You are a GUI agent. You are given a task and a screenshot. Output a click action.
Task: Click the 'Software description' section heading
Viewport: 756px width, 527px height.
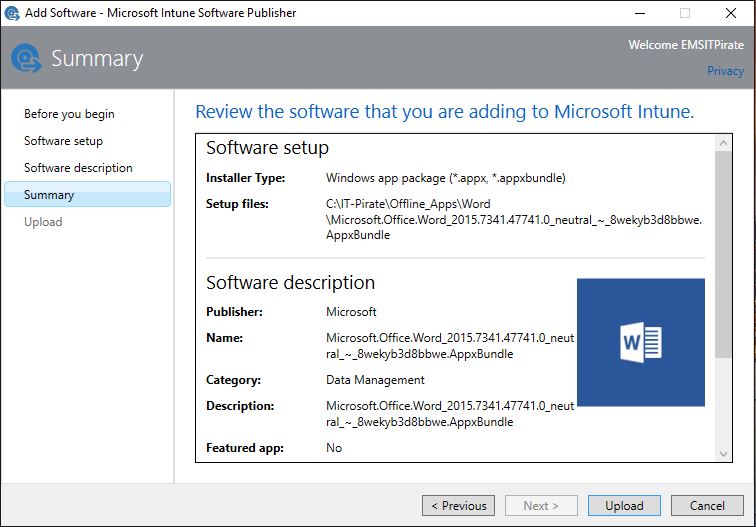pyautogui.click(x=290, y=283)
